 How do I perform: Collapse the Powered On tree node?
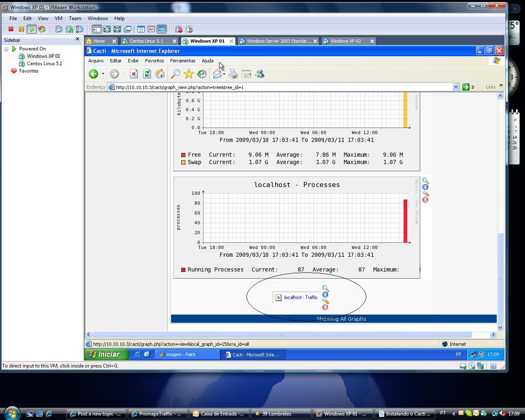click(x=7, y=49)
